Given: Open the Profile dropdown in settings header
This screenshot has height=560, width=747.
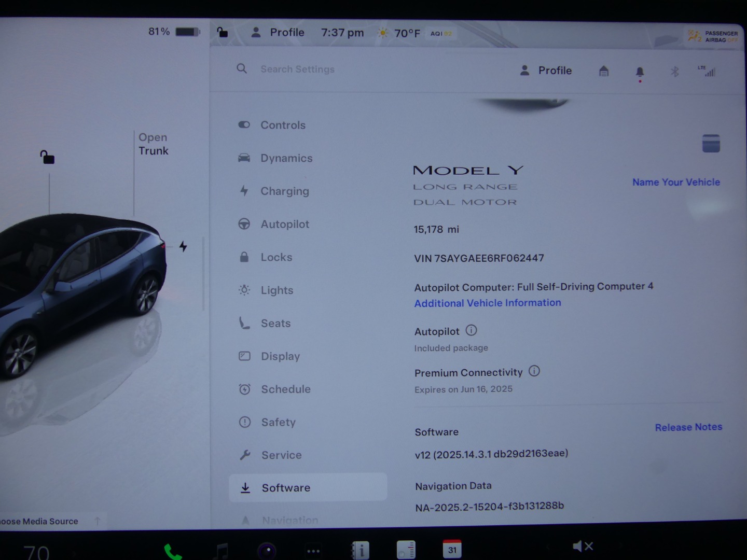Looking at the screenshot, I should [x=546, y=71].
